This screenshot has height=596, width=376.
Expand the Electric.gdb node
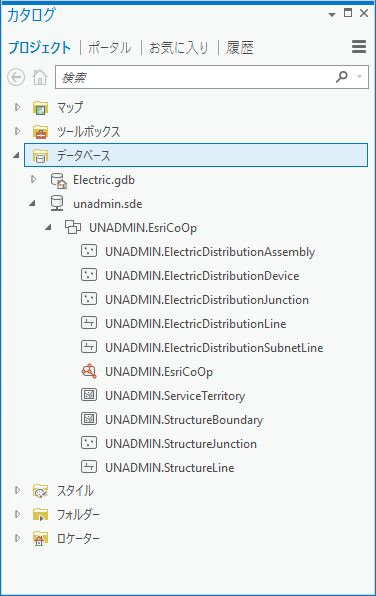point(33,179)
